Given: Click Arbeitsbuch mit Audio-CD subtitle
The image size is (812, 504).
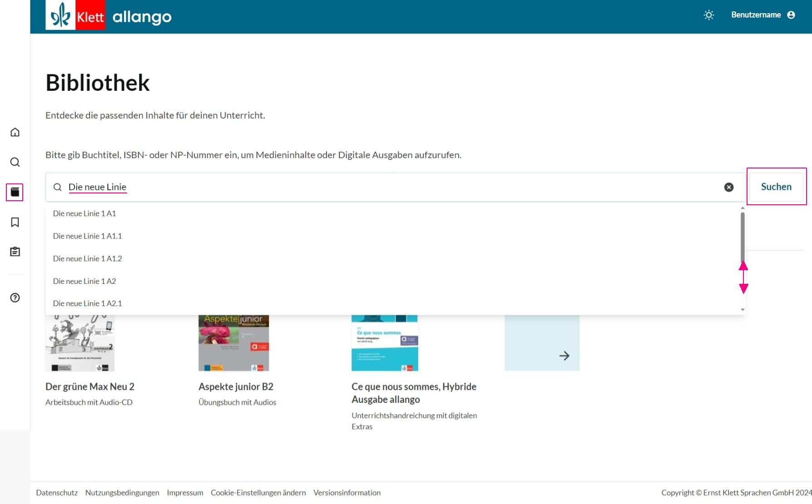Looking at the screenshot, I should (89, 402).
